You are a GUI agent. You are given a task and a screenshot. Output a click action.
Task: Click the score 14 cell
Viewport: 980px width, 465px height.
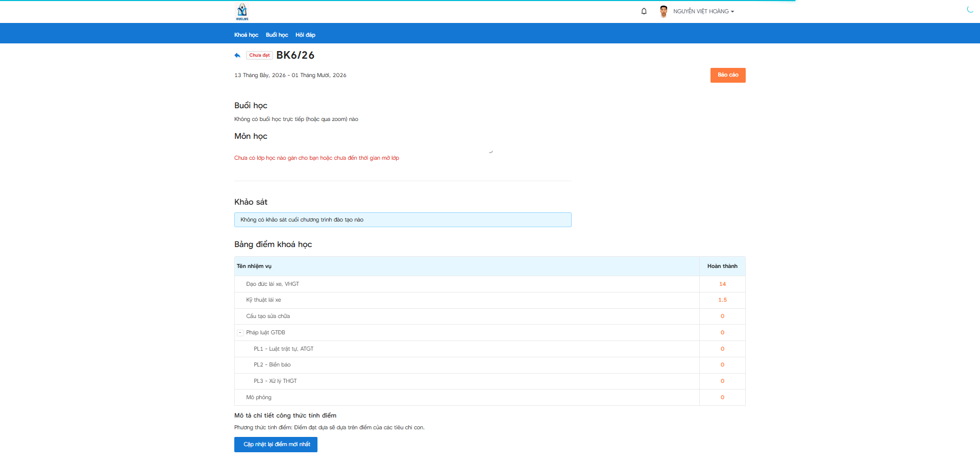click(722, 284)
